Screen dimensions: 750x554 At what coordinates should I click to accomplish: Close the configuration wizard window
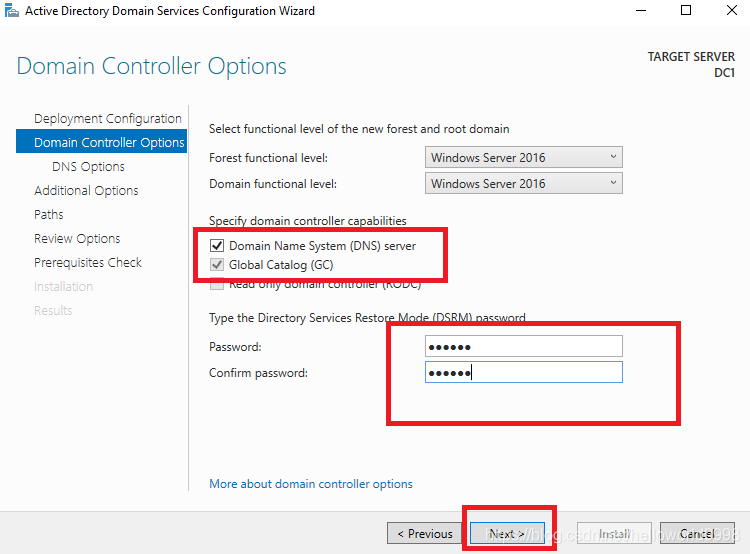click(731, 10)
